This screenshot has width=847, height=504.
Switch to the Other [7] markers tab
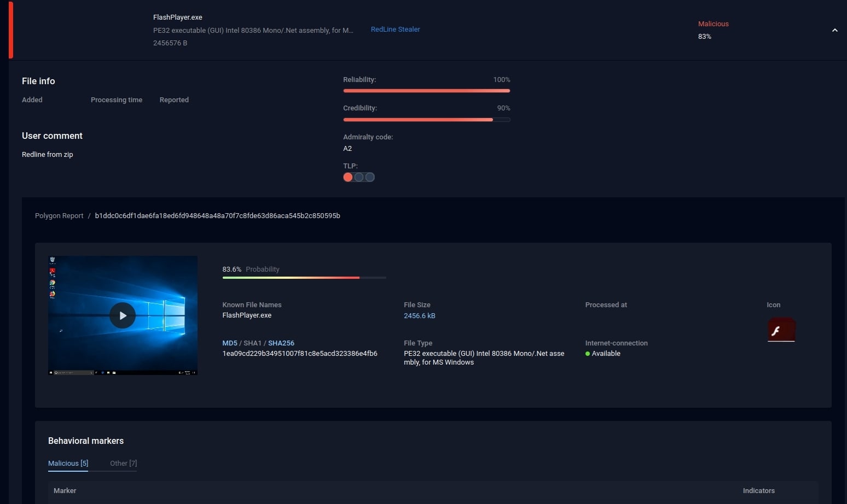123,463
